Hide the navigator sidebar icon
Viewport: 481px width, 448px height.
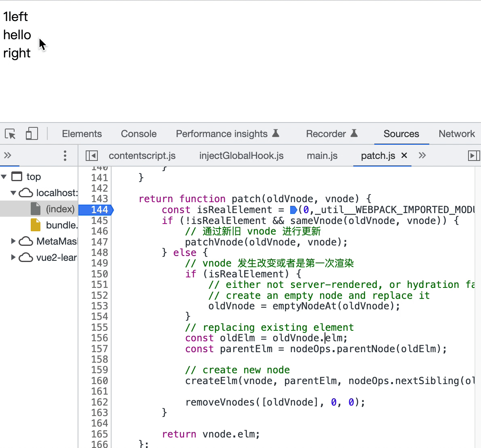click(92, 156)
